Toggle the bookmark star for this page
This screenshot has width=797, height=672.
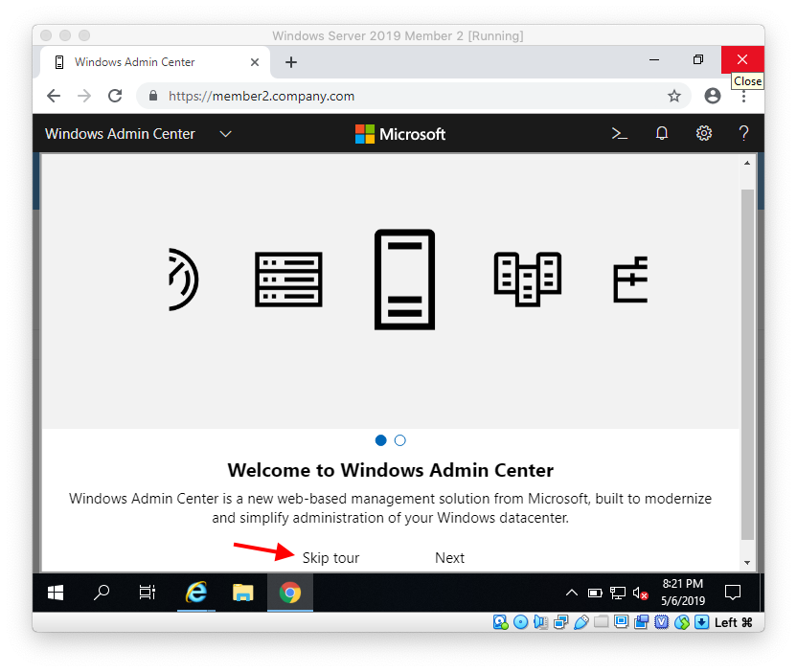pyautogui.click(x=674, y=96)
